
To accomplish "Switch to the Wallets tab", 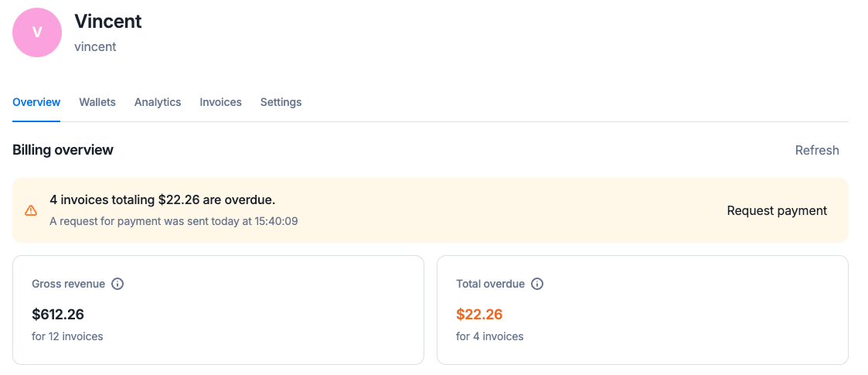I will [97, 102].
